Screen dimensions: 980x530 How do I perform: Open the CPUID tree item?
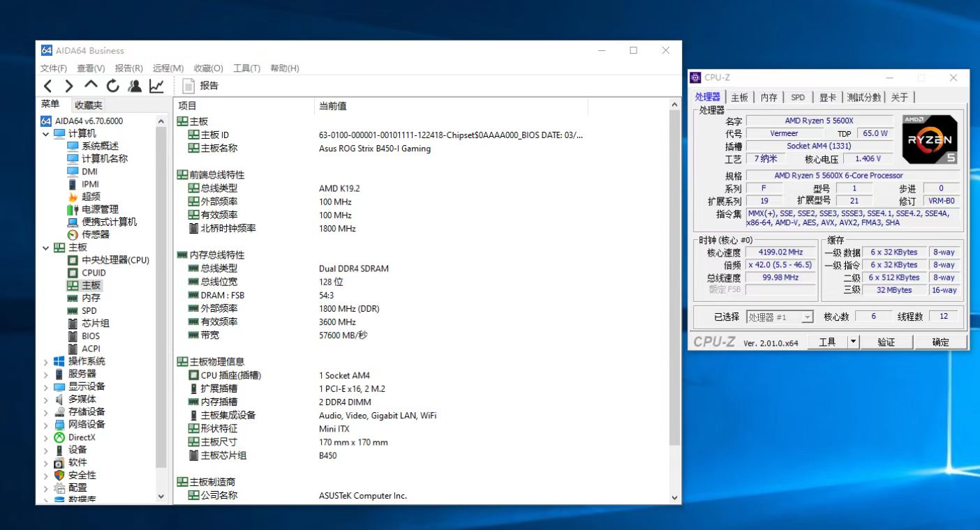tap(94, 273)
